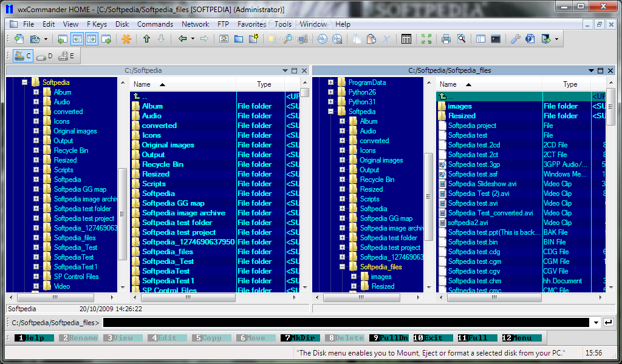Image resolution: width=622 pixels, height=364 pixels.
Task: Open the dropdown arrow beside open folder icon
Action: (x=46, y=39)
